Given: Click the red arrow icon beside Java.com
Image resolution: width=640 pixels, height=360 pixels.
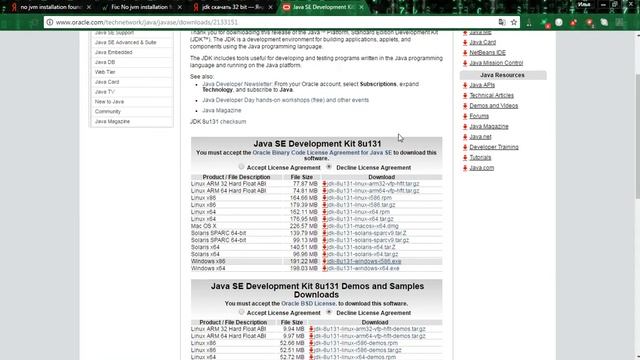Looking at the screenshot, I should tap(465, 168).
